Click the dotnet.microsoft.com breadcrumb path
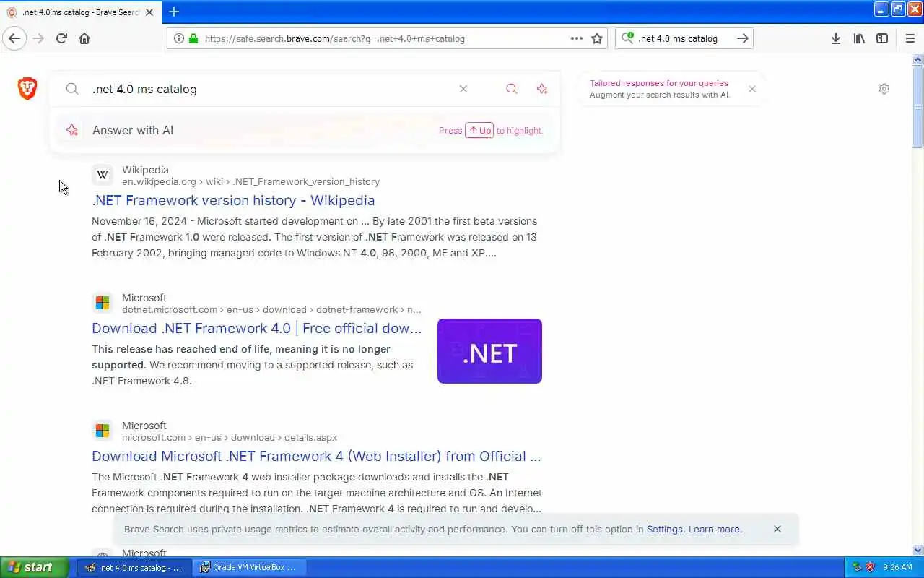Screen dimensions: 924x578 point(271,309)
